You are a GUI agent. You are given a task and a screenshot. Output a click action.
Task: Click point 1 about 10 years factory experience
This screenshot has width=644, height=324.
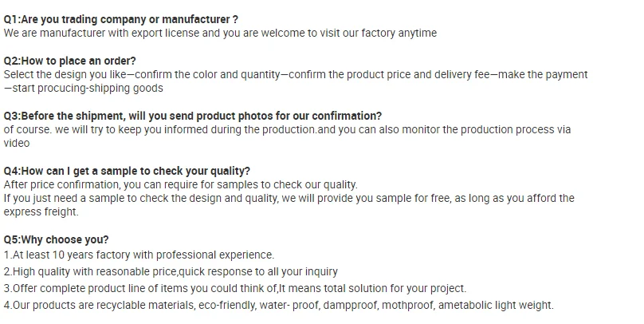coord(139,255)
